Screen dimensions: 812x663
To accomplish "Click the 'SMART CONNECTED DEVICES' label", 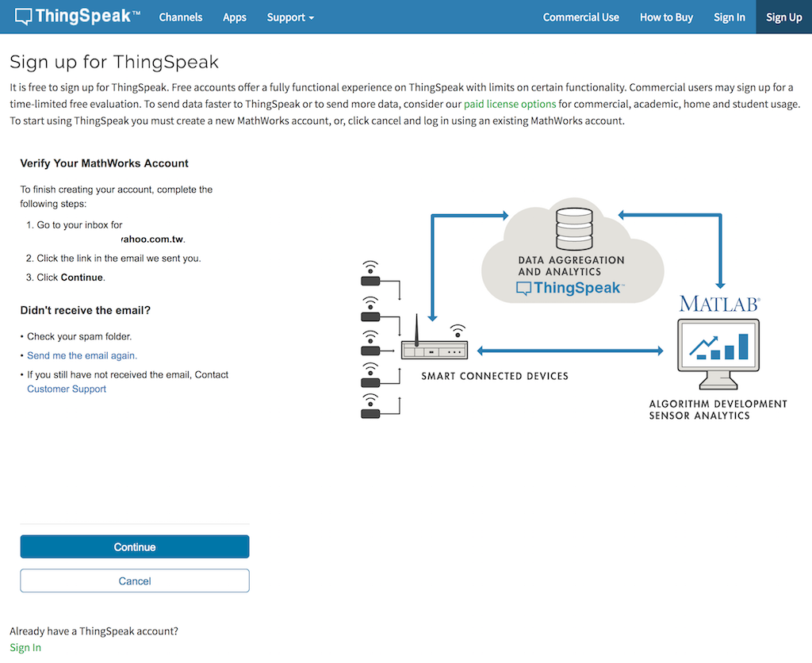I will [x=495, y=376].
